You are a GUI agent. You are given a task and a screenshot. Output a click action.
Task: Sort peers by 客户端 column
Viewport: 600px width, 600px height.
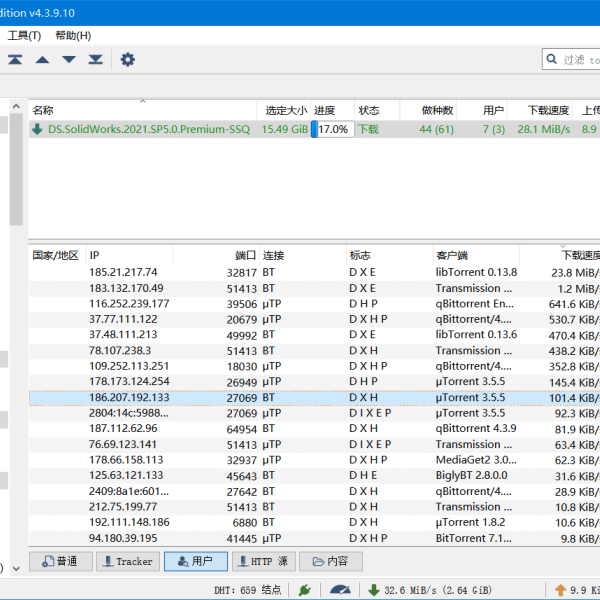click(x=476, y=255)
